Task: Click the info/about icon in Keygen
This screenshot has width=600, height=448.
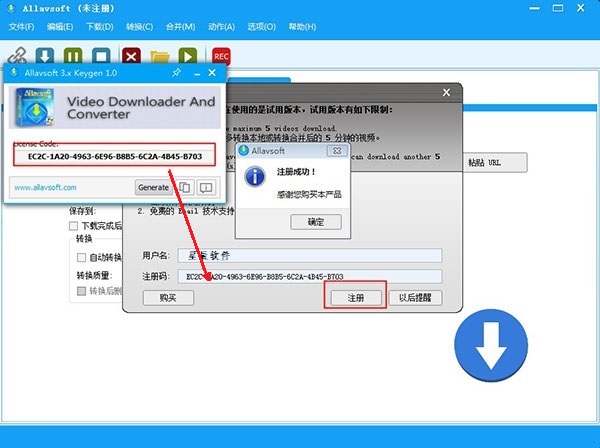Action: pyautogui.click(x=206, y=187)
